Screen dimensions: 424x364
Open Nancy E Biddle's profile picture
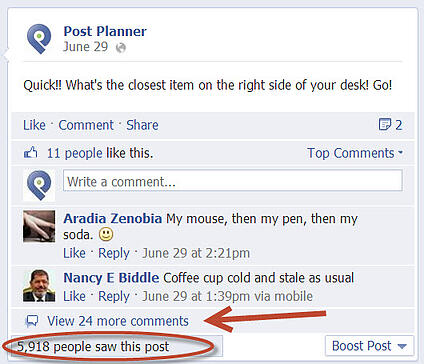click(39, 286)
